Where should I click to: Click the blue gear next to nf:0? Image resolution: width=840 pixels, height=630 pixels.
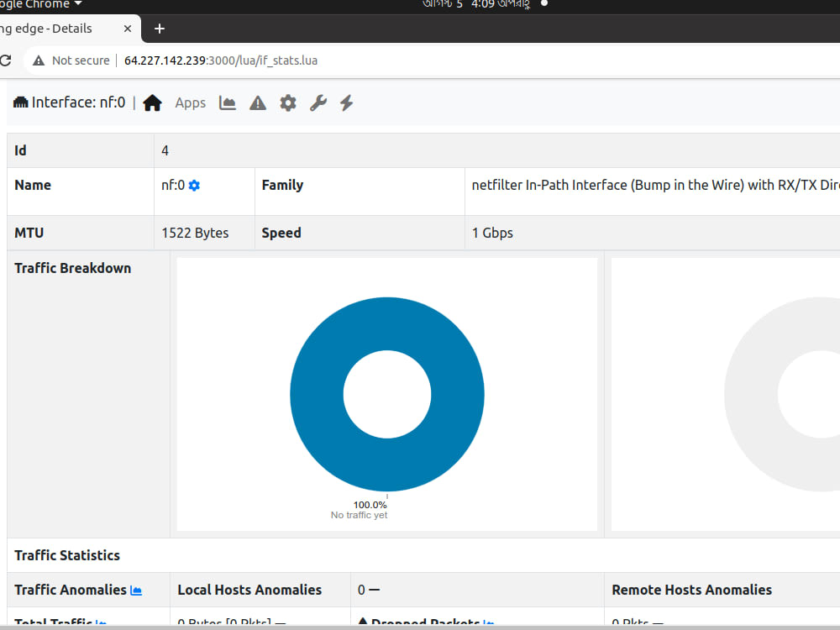coord(195,186)
